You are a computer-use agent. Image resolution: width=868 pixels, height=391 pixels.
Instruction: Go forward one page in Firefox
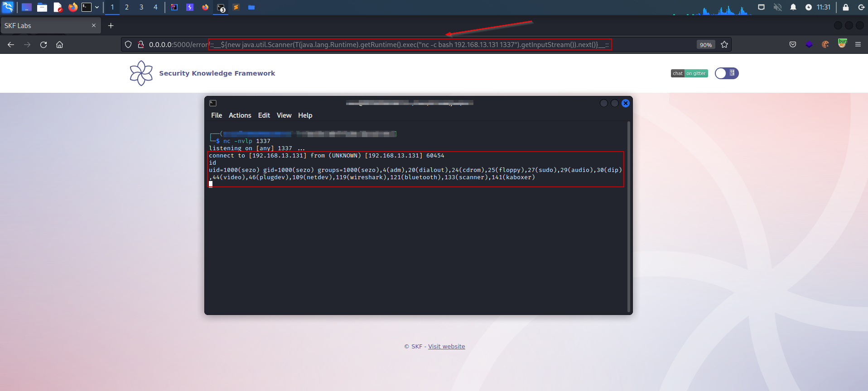[27, 45]
